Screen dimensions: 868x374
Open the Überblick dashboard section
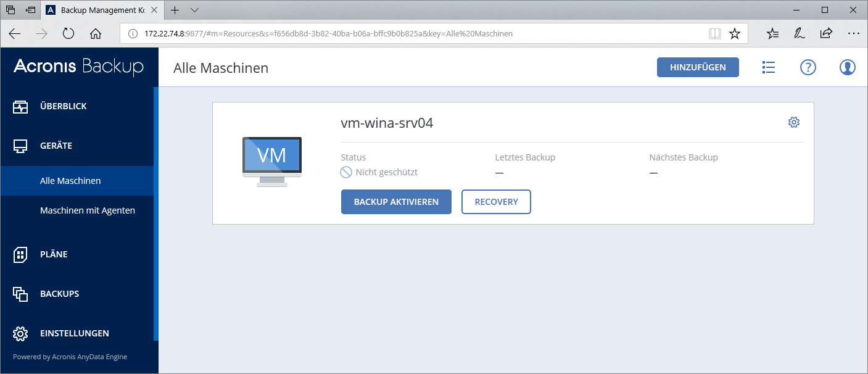point(63,106)
